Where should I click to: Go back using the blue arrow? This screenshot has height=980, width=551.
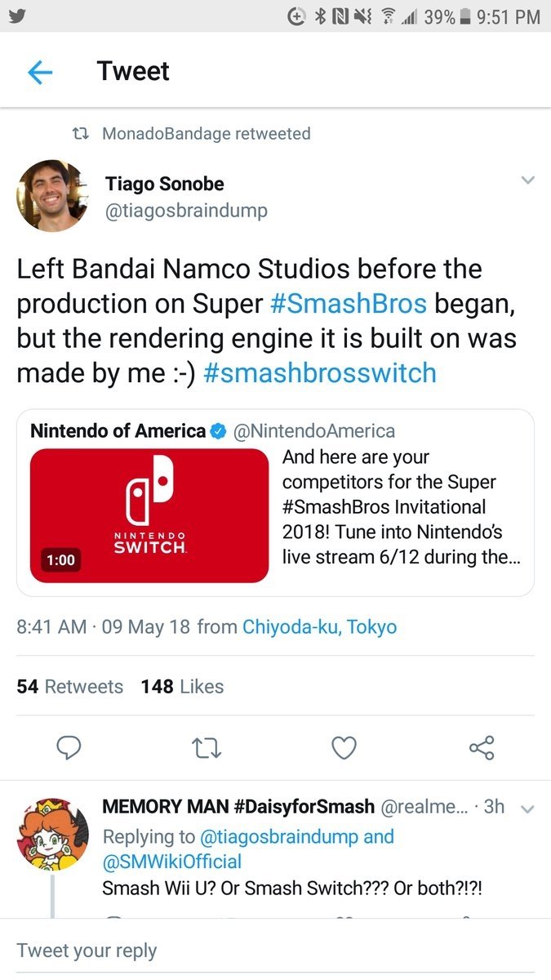39,71
